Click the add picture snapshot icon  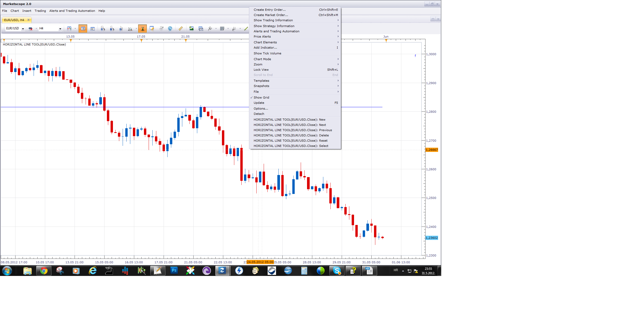pyautogui.click(x=191, y=28)
